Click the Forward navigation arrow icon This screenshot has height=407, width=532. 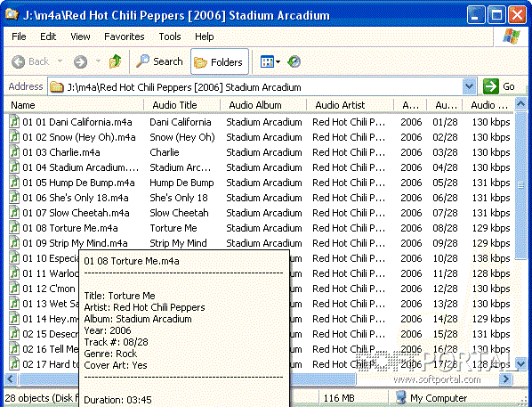(80, 61)
